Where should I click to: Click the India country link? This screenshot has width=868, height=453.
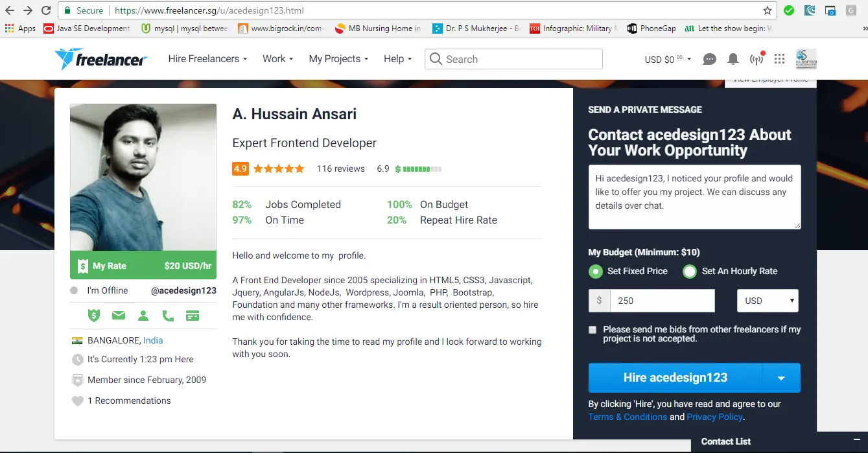(x=153, y=340)
